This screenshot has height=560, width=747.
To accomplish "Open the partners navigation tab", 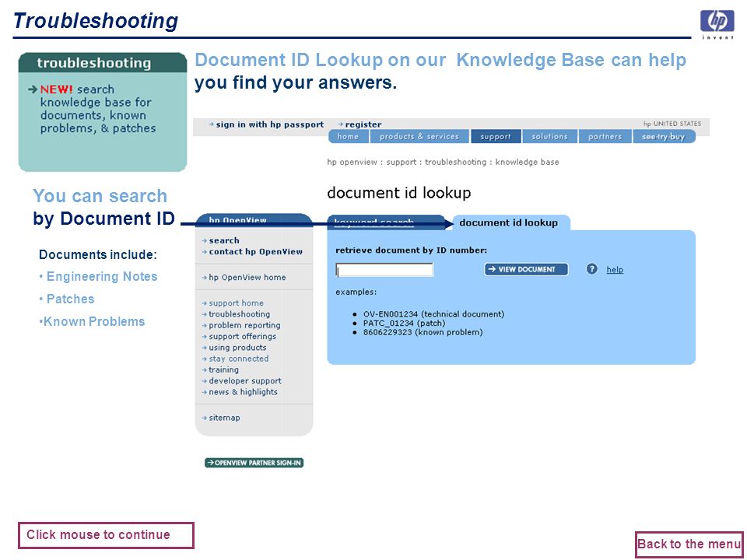I will (x=605, y=137).
